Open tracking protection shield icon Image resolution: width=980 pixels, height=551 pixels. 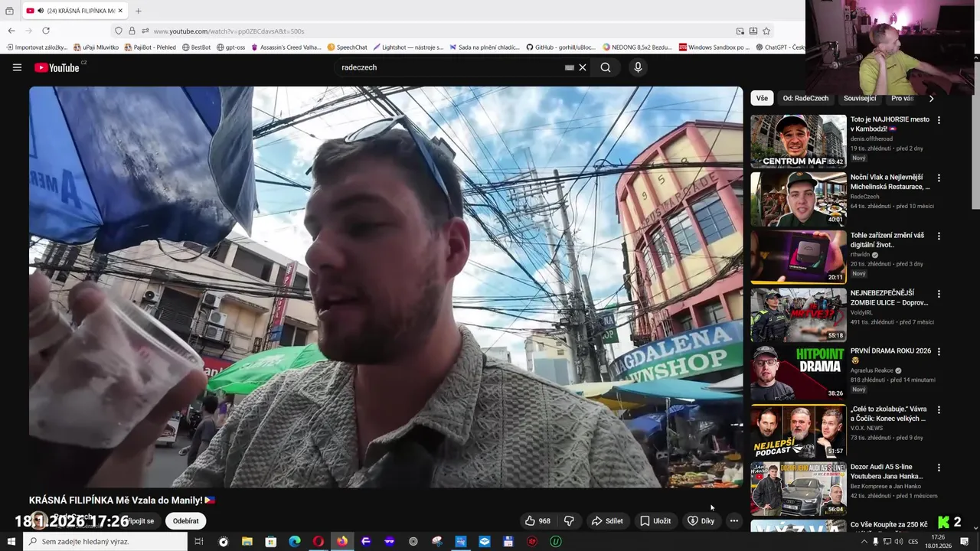pyautogui.click(x=118, y=31)
